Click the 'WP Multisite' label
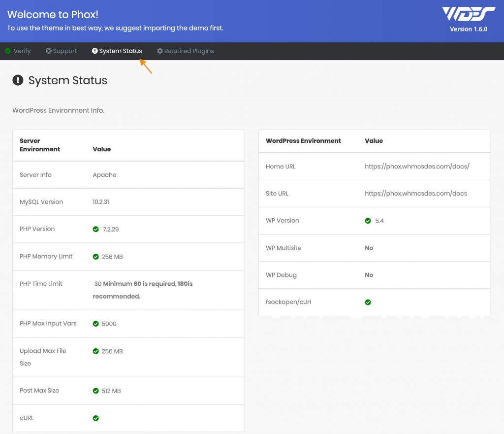This screenshot has width=504, height=434. [x=283, y=248]
